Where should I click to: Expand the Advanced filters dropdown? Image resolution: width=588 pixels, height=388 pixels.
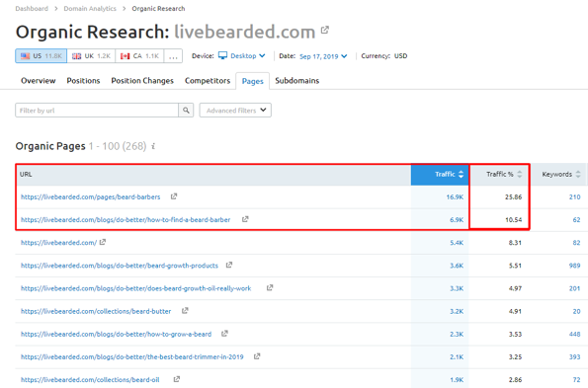pos(235,111)
